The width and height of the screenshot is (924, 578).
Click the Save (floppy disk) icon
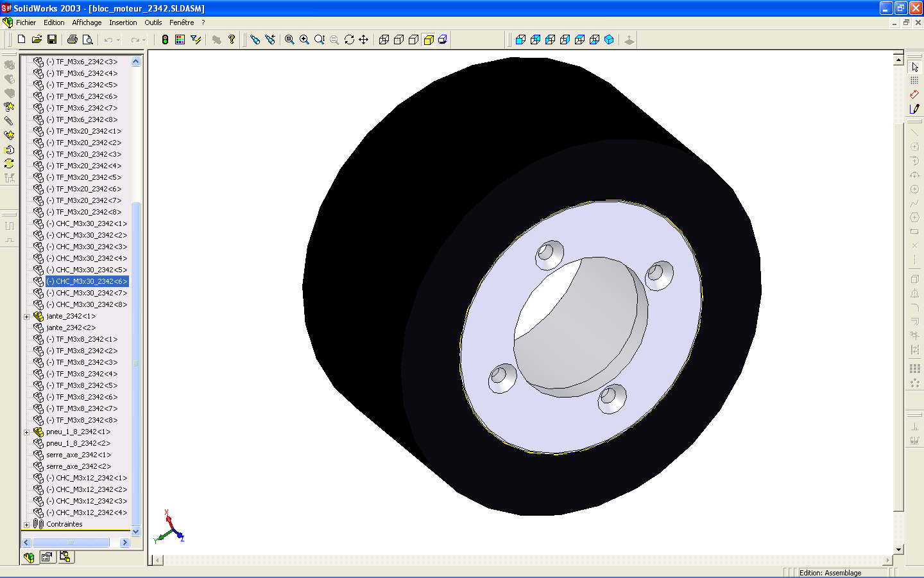pos(52,40)
